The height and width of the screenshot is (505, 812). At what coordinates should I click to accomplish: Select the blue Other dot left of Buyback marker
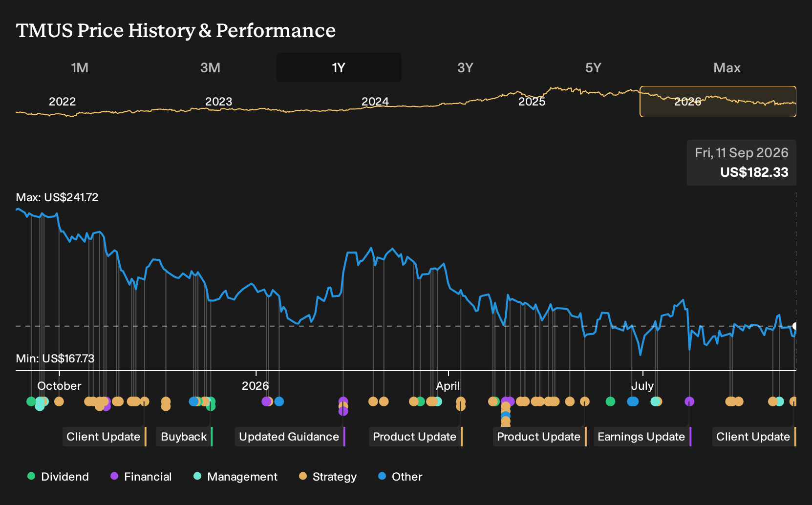[x=193, y=401]
